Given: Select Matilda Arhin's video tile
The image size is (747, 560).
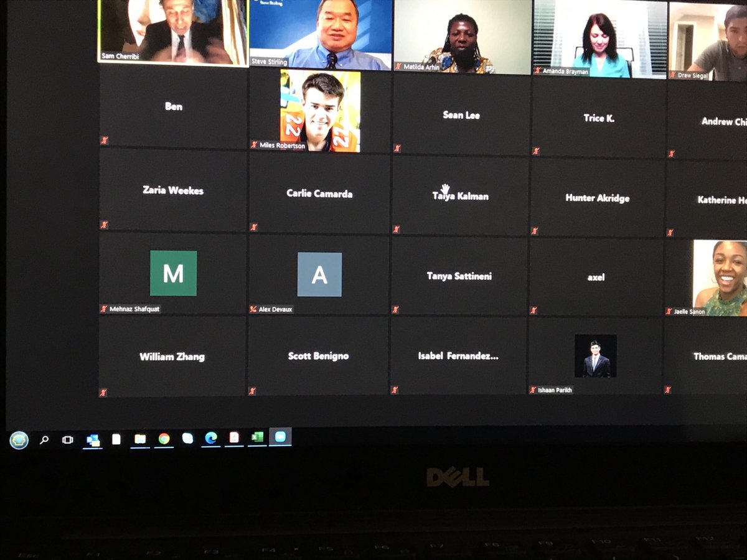Looking at the screenshot, I should click(462, 36).
